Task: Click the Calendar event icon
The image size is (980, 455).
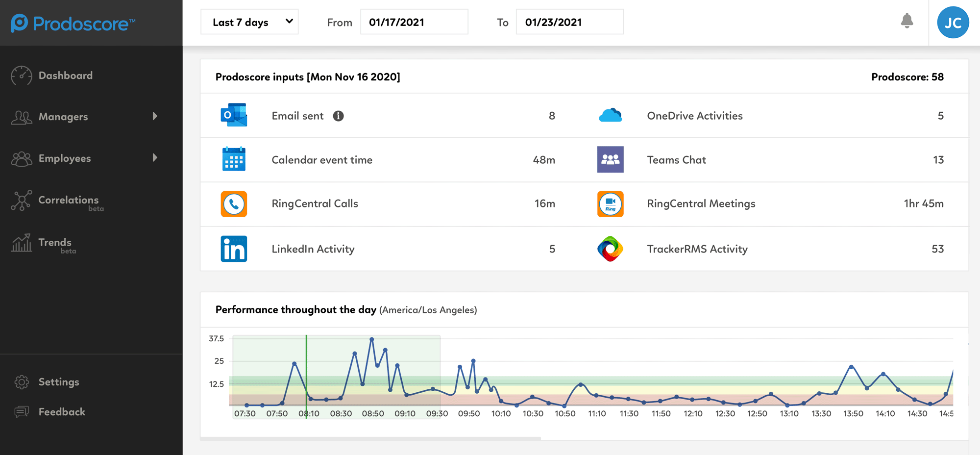Action: coord(234,159)
